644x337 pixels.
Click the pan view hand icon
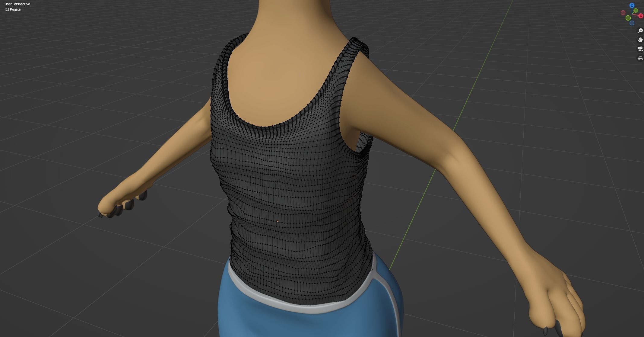[x=640, y=40]
